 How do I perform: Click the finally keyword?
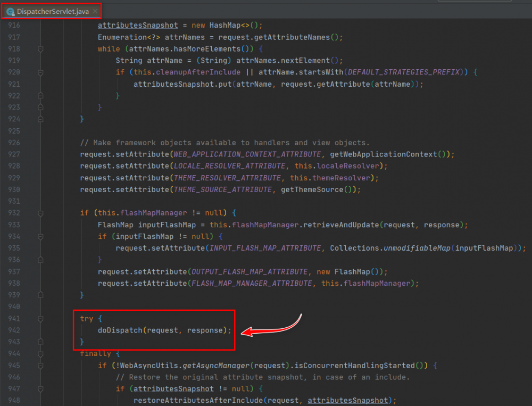click(95, 354)
